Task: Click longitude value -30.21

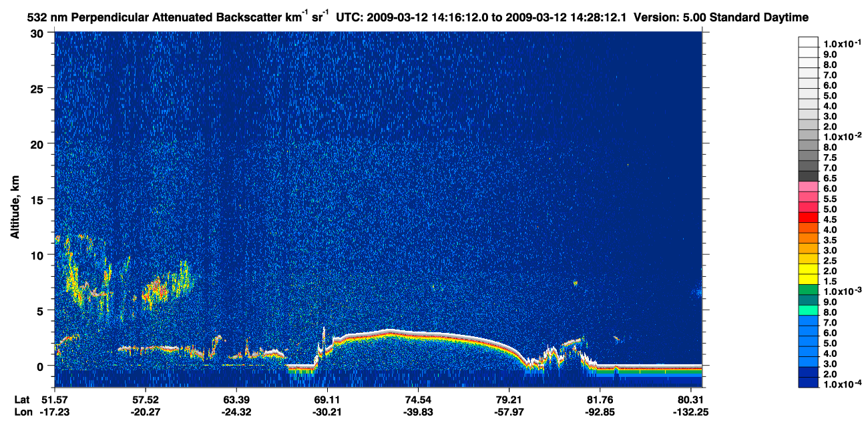Action: click(327, 412)
